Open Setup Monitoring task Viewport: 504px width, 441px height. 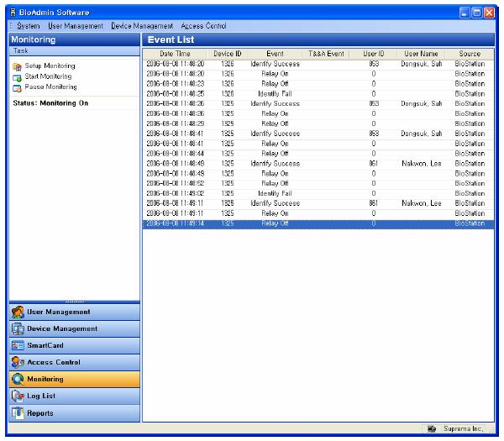coord(50,66)
